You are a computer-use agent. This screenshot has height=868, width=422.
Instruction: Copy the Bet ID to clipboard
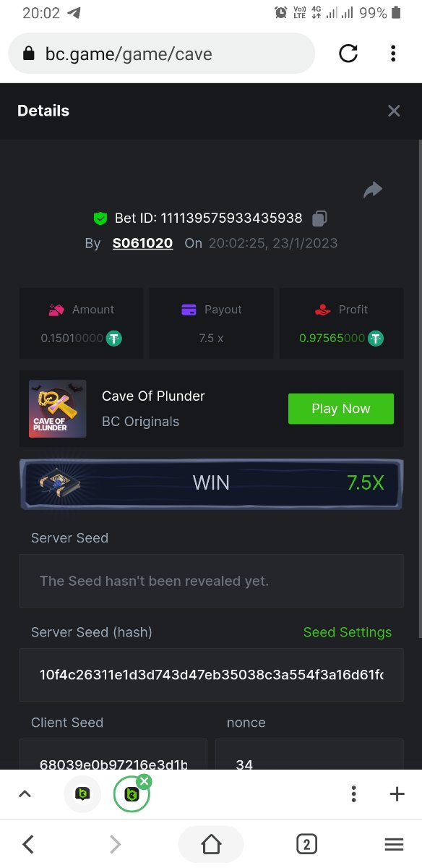coord(319,218)
